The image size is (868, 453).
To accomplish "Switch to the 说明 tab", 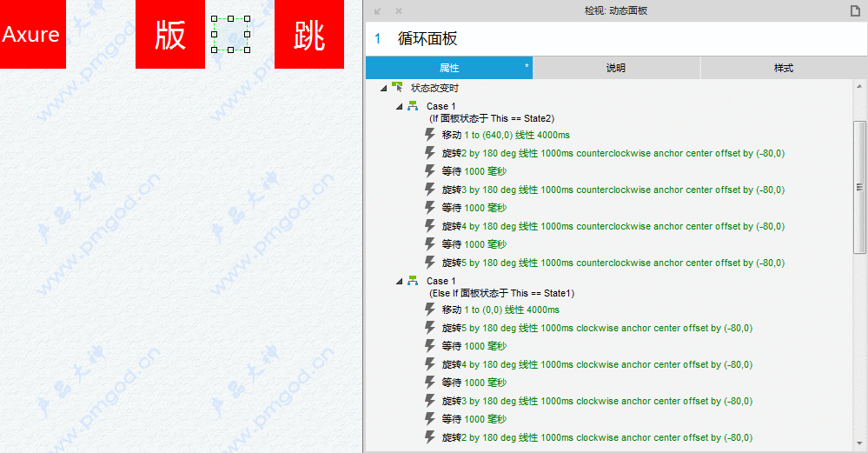I will [616, 68].
